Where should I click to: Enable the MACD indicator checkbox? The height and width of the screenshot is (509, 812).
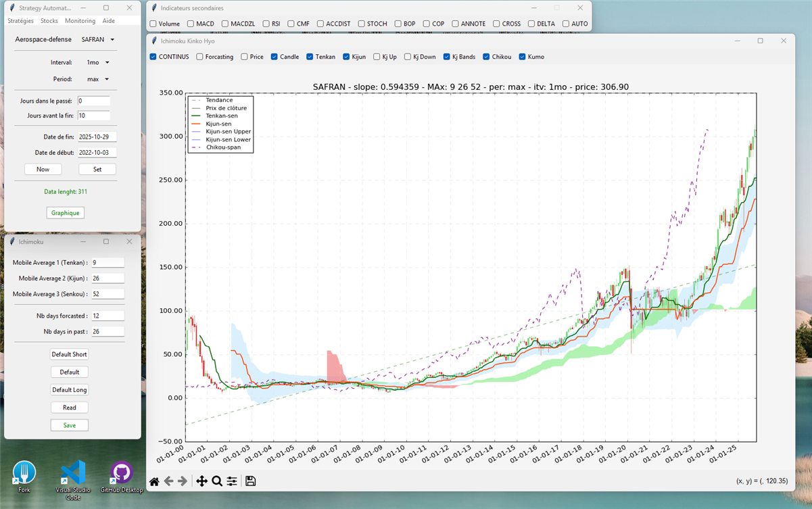pyautogui.click(x=191, y=24)
